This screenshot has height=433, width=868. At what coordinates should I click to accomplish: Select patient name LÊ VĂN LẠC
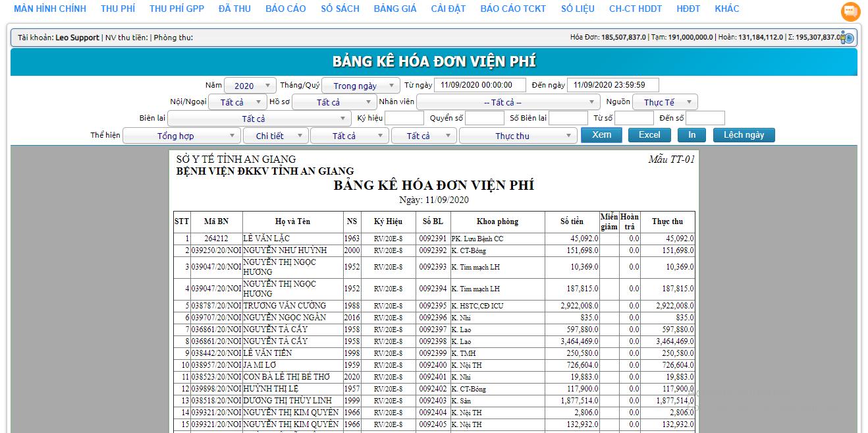pos(267,239)
